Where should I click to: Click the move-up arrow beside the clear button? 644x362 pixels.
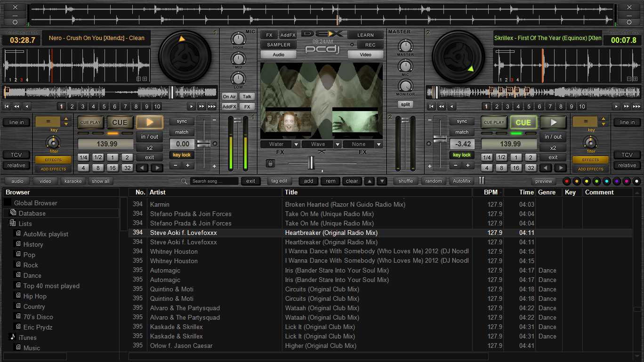click(370, 181)
